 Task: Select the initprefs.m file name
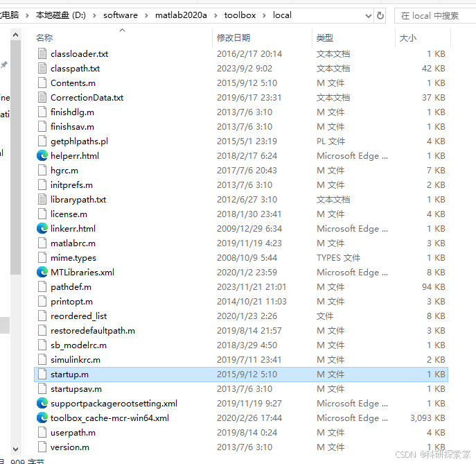tap(71, 185)
